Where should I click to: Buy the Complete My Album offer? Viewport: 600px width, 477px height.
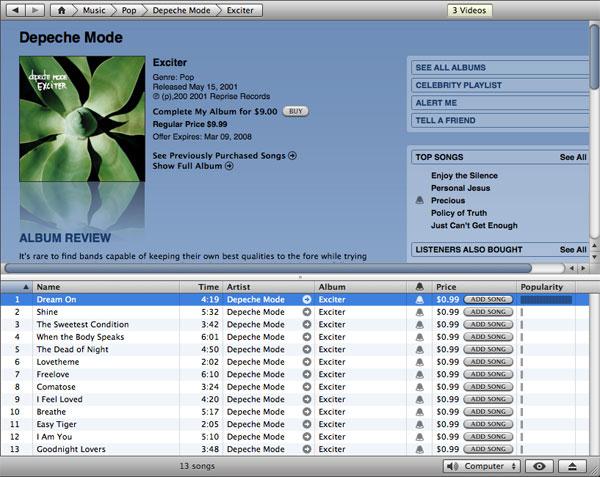pyautogui.click(x=295, y=111)
